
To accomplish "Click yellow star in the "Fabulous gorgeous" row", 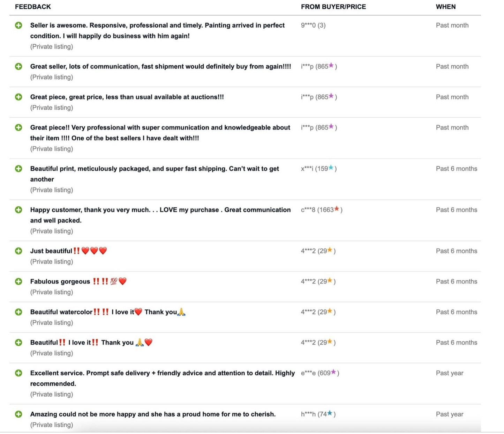I will [330, 281].
